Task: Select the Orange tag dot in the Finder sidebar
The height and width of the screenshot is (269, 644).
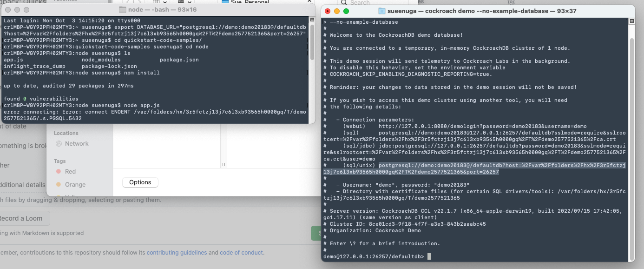Action: [59, 184]
